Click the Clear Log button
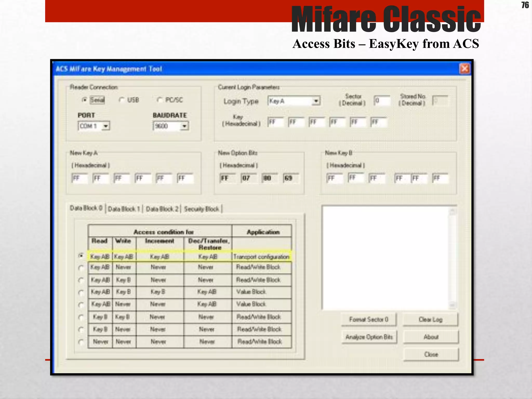Screen dimensions: 532x399 [x=431, y=320]
